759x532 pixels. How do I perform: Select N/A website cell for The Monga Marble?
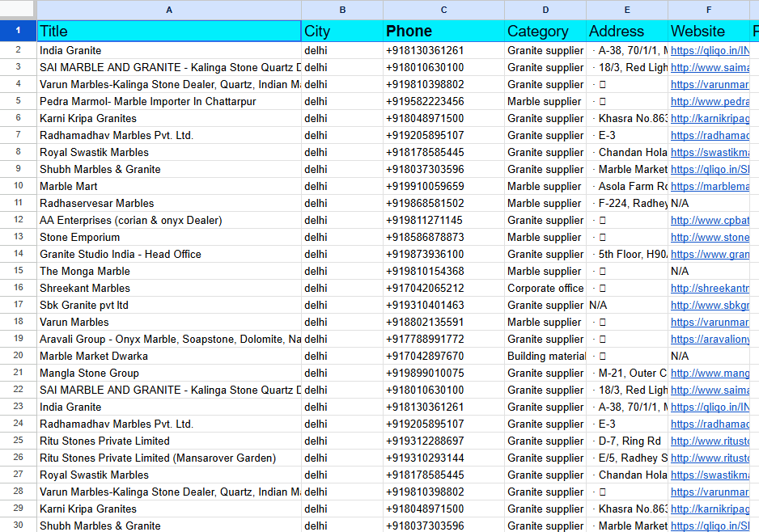tap(709, 271)
